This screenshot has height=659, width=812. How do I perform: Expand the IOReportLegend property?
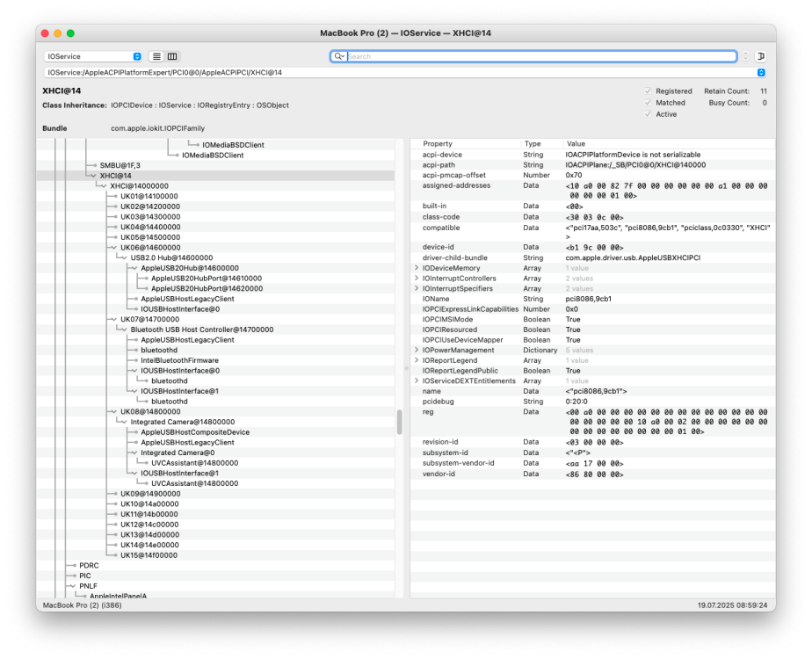point(417,360)
